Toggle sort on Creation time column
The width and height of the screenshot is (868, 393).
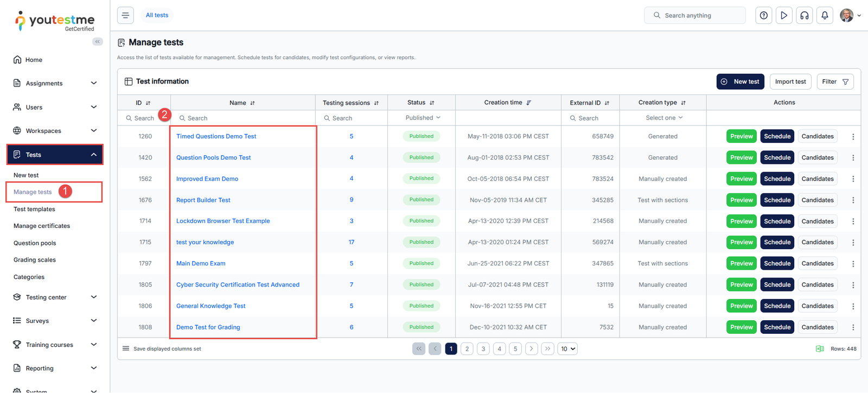528,103
